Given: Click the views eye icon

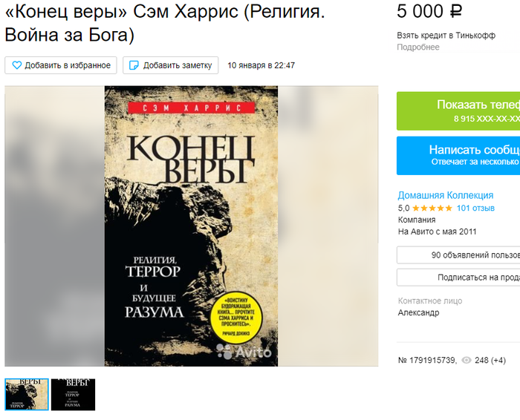Looking at the screenshot, I should pyautogui.click(x=467, y=360).
